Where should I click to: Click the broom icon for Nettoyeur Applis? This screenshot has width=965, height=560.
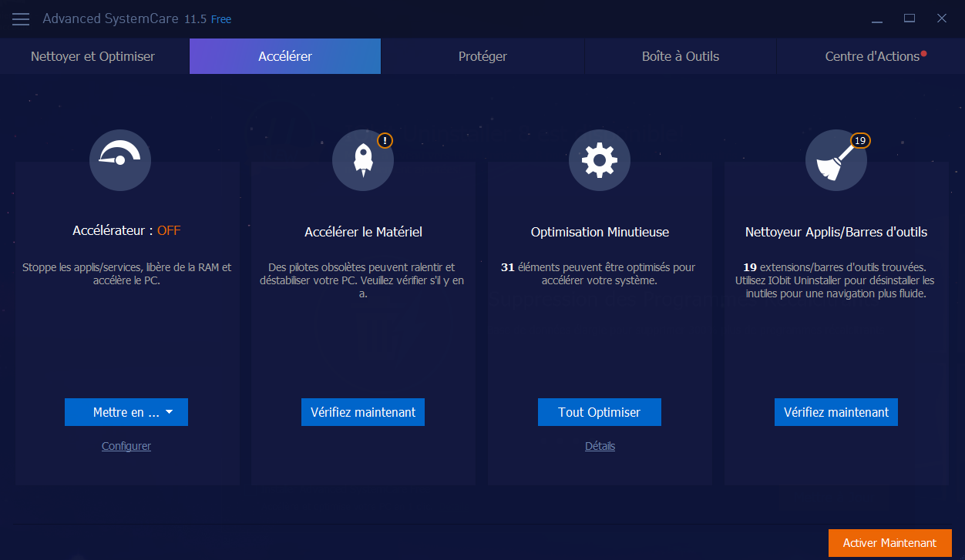(x=836, y=160)
